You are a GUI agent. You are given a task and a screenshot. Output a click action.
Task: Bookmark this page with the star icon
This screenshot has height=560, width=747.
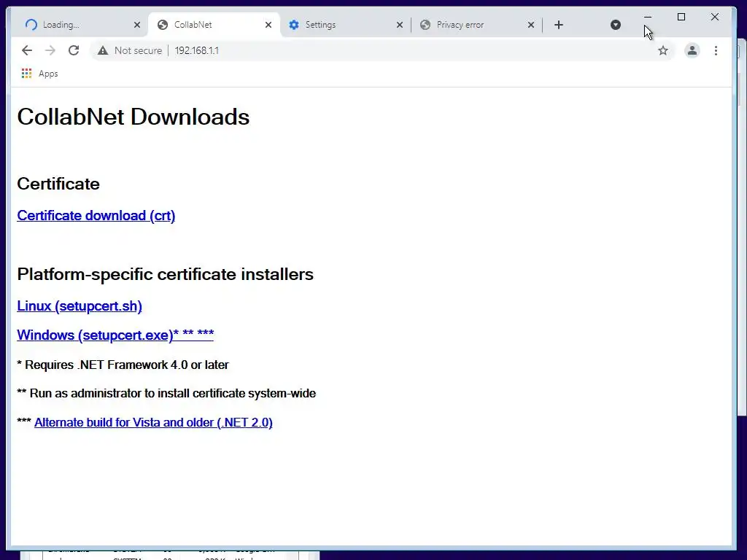click(662, 50)
